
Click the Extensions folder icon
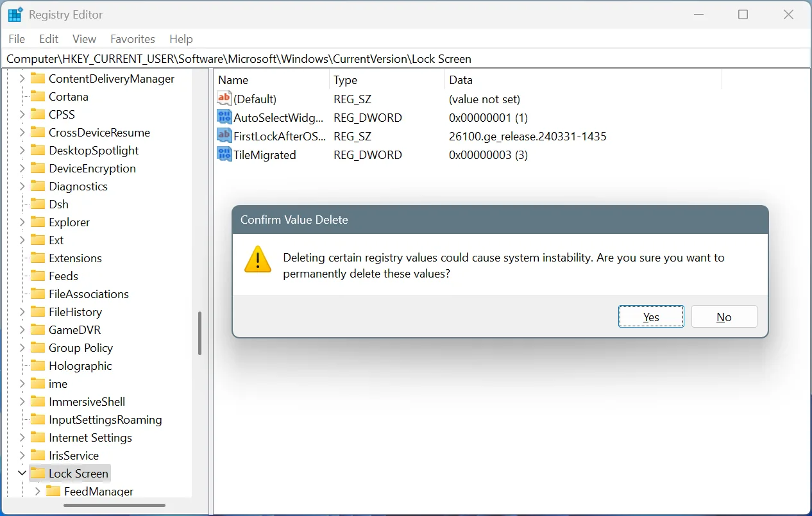(x=38, y=258)
